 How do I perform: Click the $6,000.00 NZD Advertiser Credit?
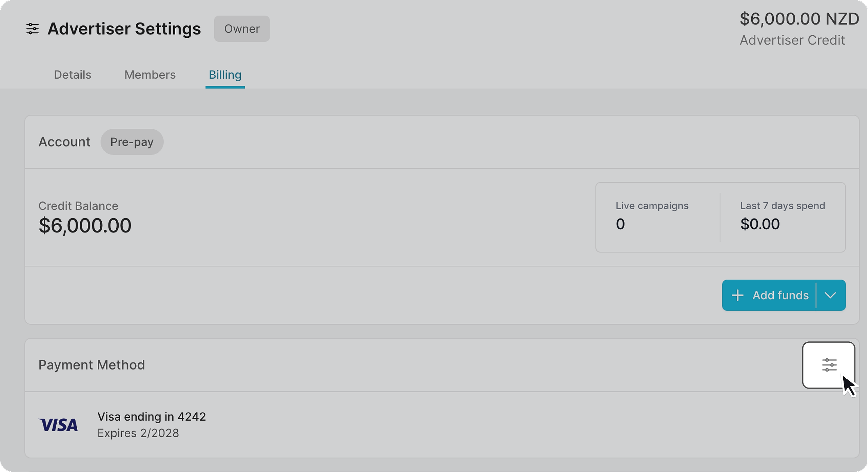(799, 19)
